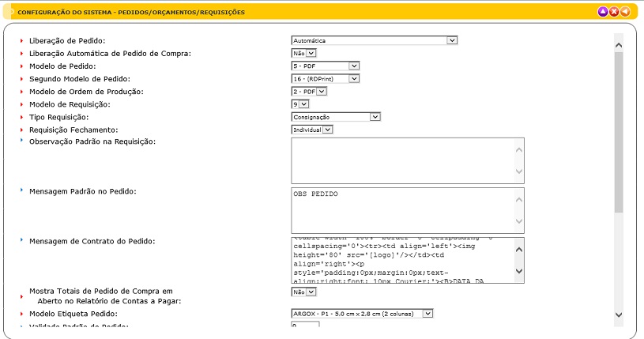Click blue arrow bullet beside Observação Padrão na Requisição

click(x=21, y=141)
